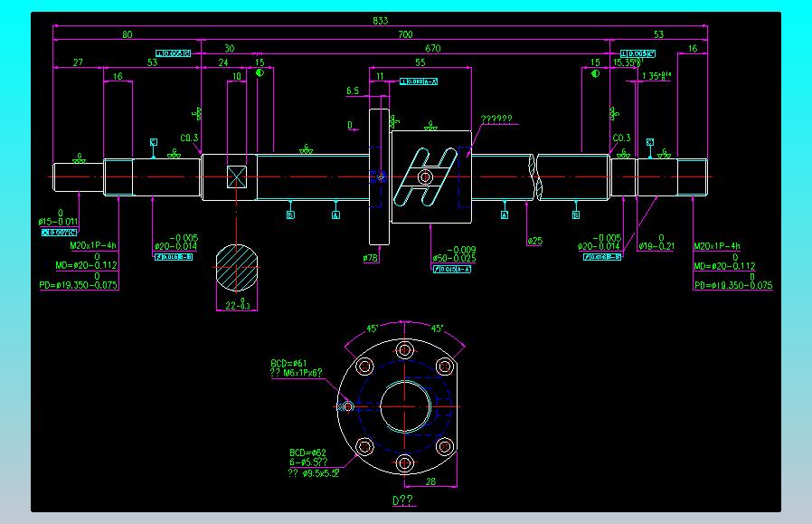Click the center bore of the flange view
This screenshot has height=524, width=812.
[405, 407]
